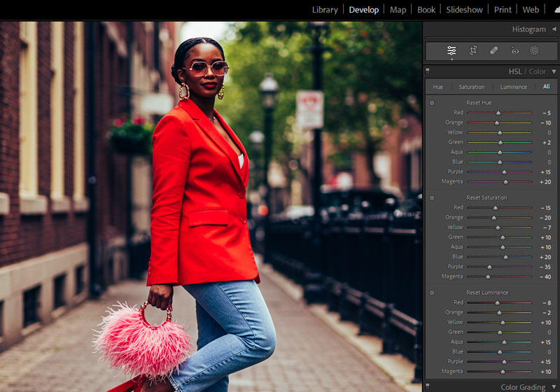Click the woman's photo in preview
The image size is (560, 392).
click(211, 206)
